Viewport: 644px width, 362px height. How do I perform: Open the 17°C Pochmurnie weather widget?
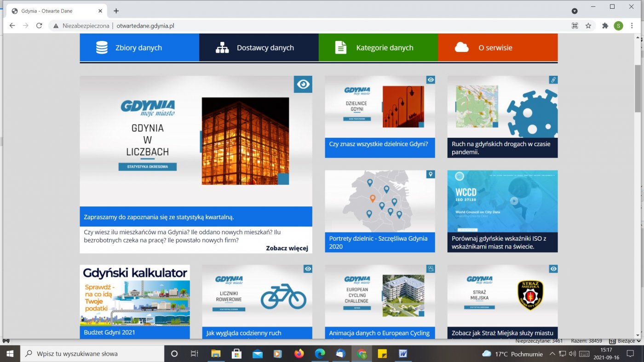coord(513,354)
